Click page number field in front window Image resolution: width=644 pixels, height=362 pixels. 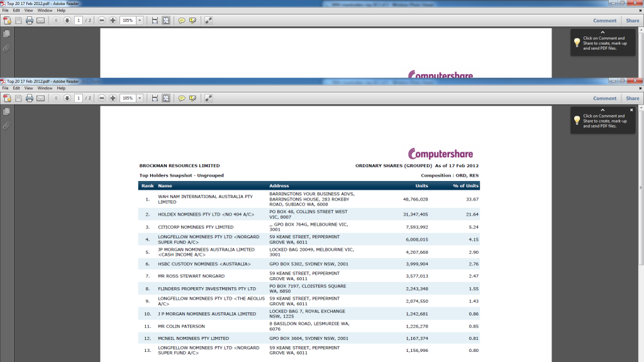point(79,98)
